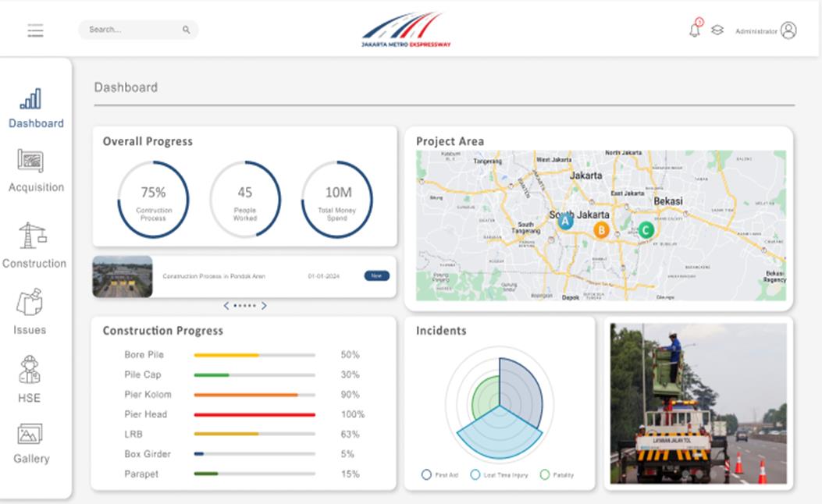The width and height of the screenshot is (822, 504).
Task: Advance to next news slide arrow
Action: 264,306
